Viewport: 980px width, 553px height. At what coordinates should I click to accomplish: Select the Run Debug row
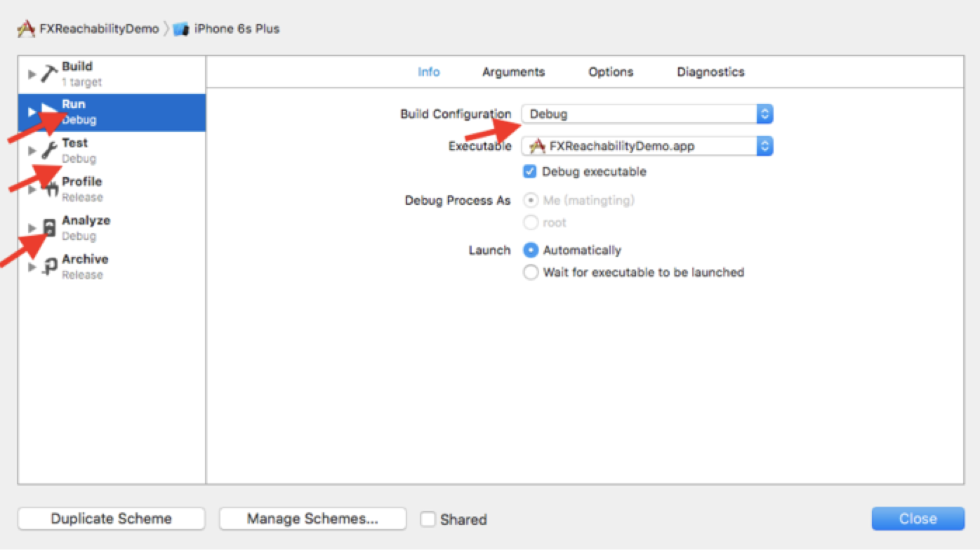pyautogui.click(x=112, y=112)
